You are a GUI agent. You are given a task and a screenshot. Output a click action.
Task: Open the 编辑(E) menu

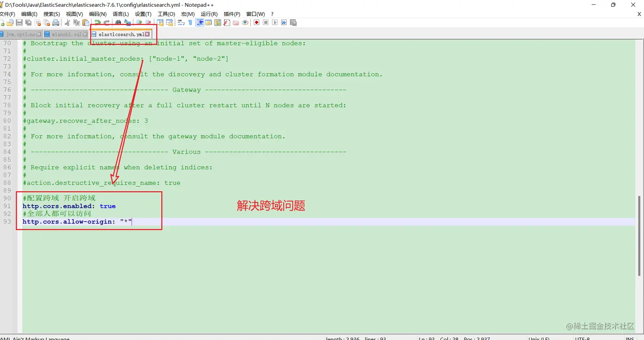tap(29, 14)
